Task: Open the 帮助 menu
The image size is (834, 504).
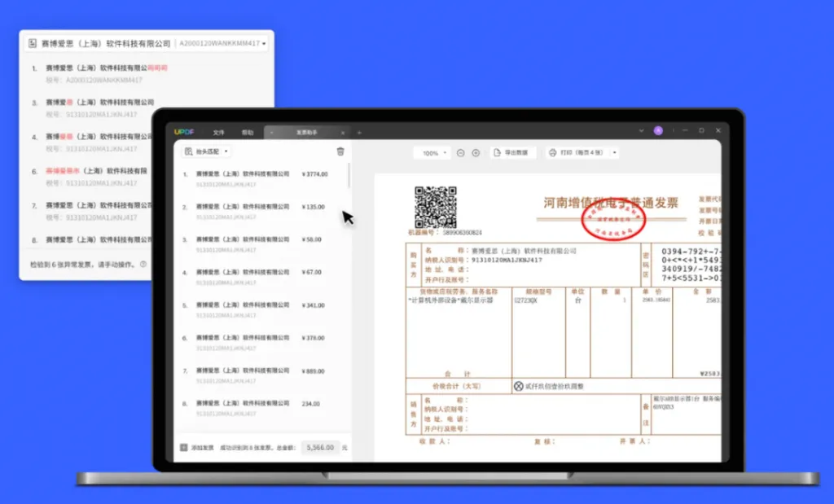Action: 247,132
